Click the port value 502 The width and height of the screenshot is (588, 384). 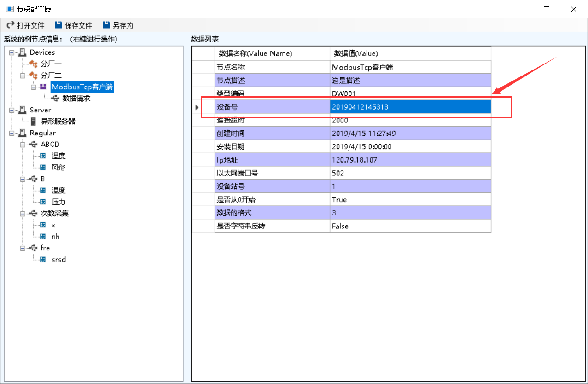[x=410, y=173]
